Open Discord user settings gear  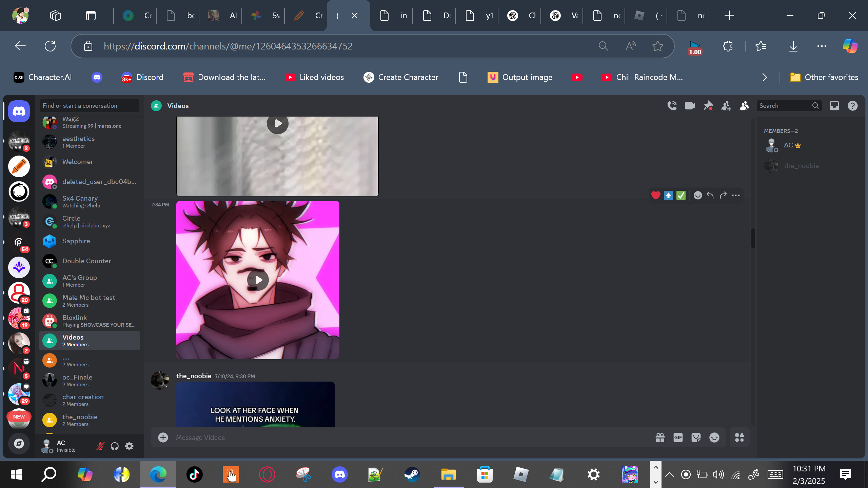click(x=129, y=446)
